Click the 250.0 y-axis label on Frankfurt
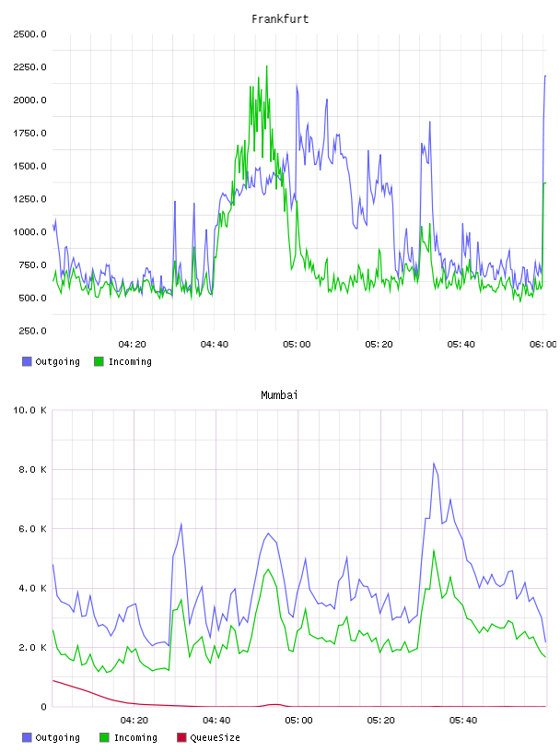Screen dimensions: 560x752 click(32, 331)
